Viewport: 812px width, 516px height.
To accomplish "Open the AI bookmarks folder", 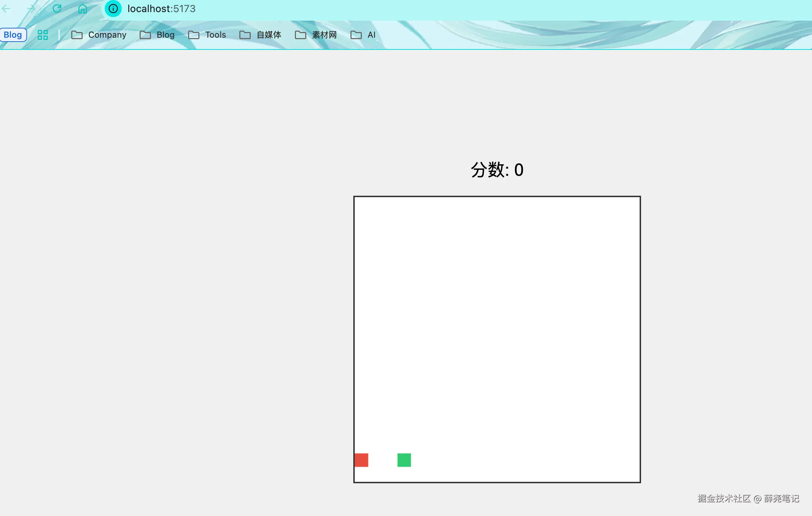I will [x=371, y=35].
